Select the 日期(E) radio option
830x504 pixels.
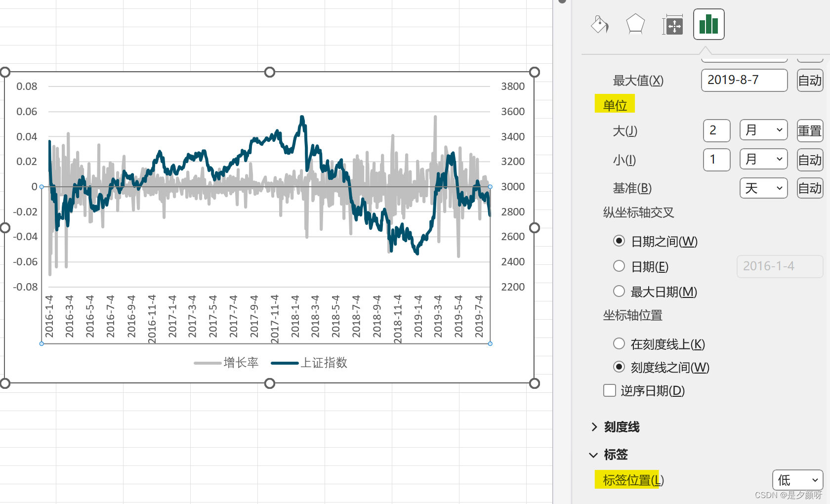[619, 266]
